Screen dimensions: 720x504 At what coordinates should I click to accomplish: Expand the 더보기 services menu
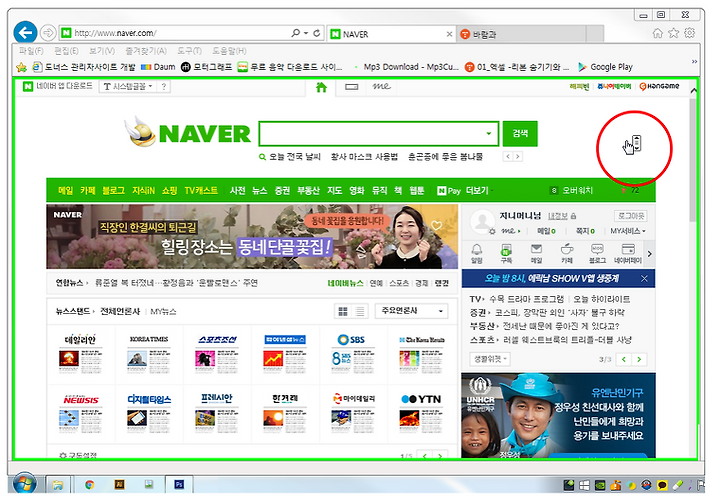(479, 190)
